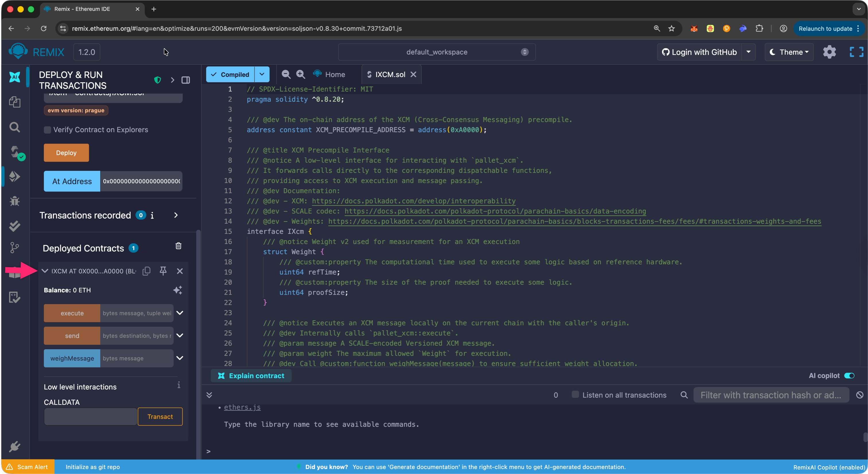Image resolution: width=868 pixels, height=474 pixels.
Task: Check Listen on all transactions
Action: point(575,394)
